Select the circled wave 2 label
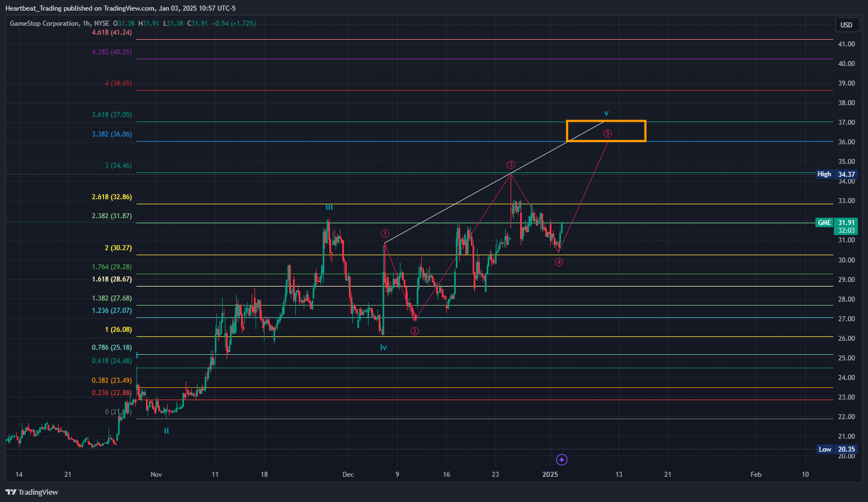Image resolution: width=868 pixels, height=502 pixels. click(x=414, y=331)
